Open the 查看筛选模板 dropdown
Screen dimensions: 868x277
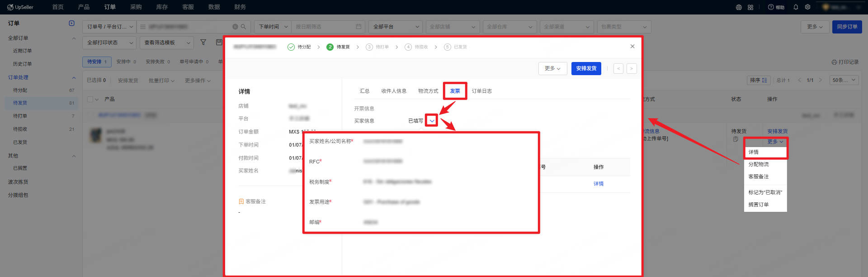[166, 43]
